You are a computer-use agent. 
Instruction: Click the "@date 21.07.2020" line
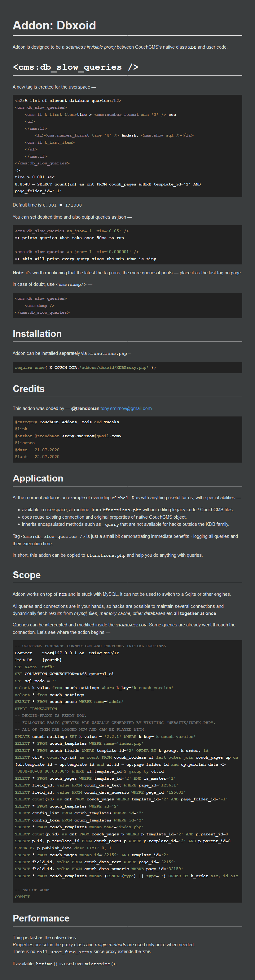[37, 450]
